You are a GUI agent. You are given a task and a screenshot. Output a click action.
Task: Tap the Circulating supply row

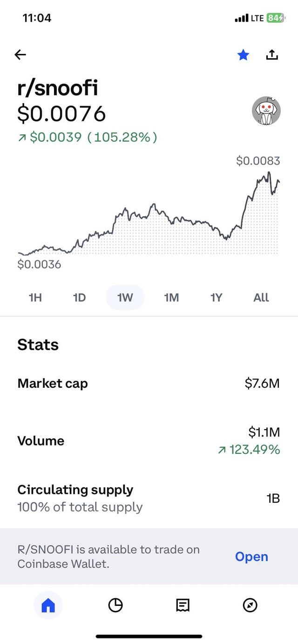pyautogui.click(x=149, y=498)
